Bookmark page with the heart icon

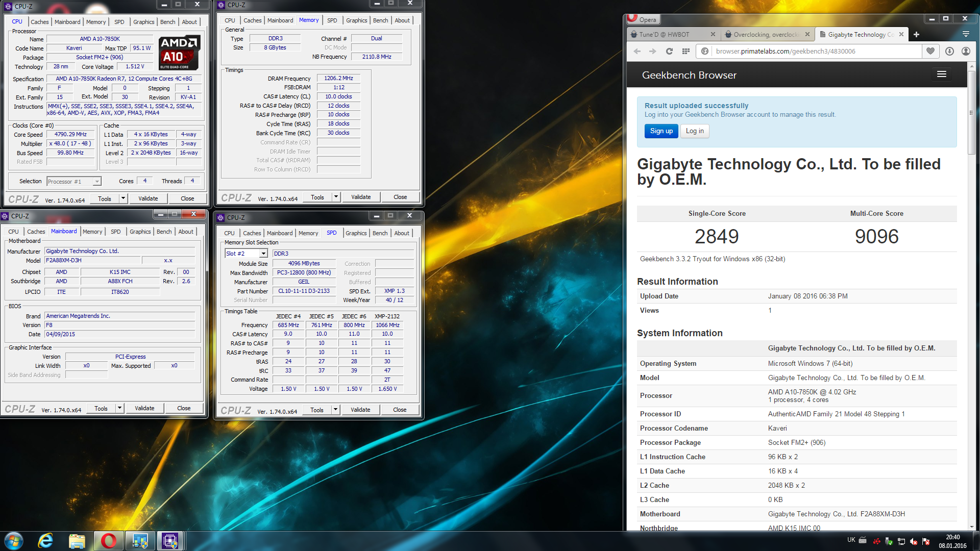(930, 51)
